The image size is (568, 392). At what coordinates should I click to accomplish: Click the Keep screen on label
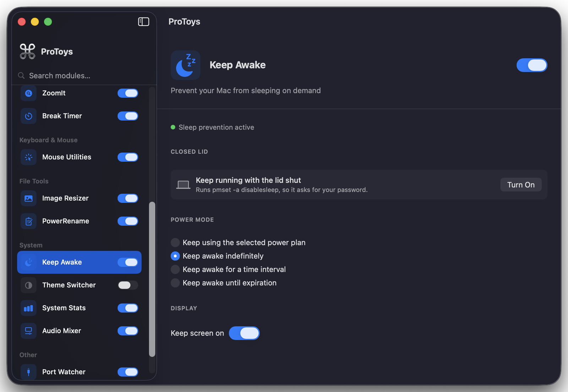tap(197, 333)
